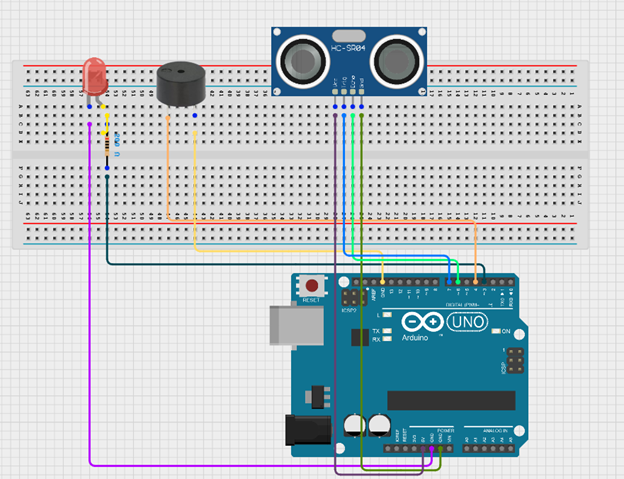Select the resistor below the LED
Image resolution: width=624 pixels, height=479 pixels.
point(107,146)
